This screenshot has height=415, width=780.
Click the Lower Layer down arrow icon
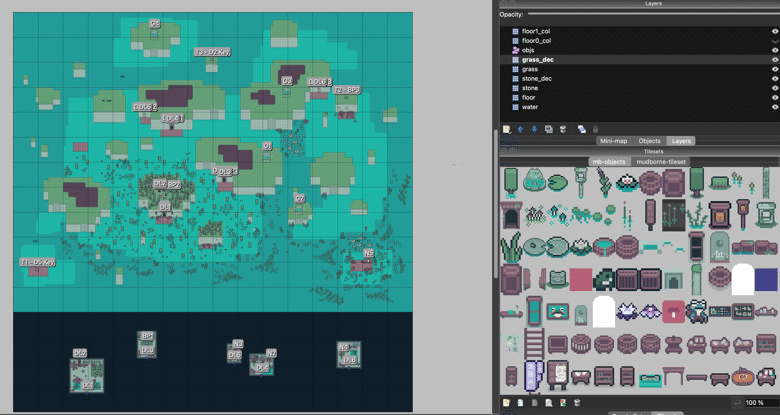pos(534,129)
